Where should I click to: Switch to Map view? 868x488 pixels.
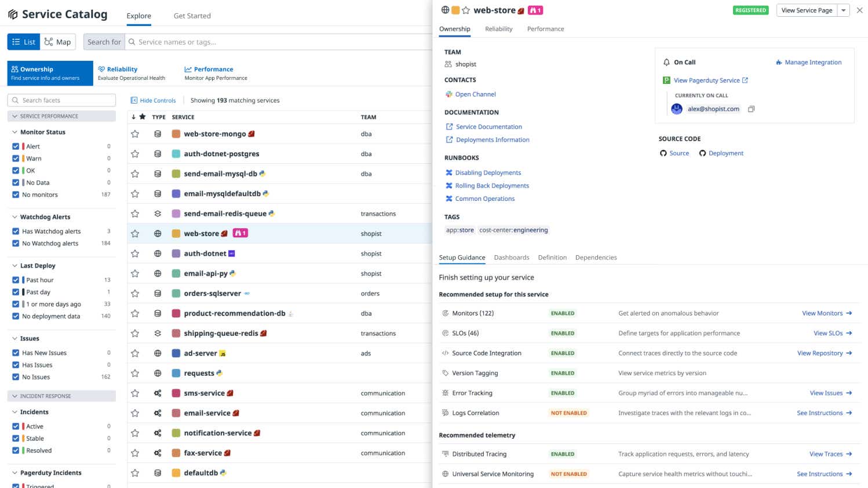[x=58, y=42]
